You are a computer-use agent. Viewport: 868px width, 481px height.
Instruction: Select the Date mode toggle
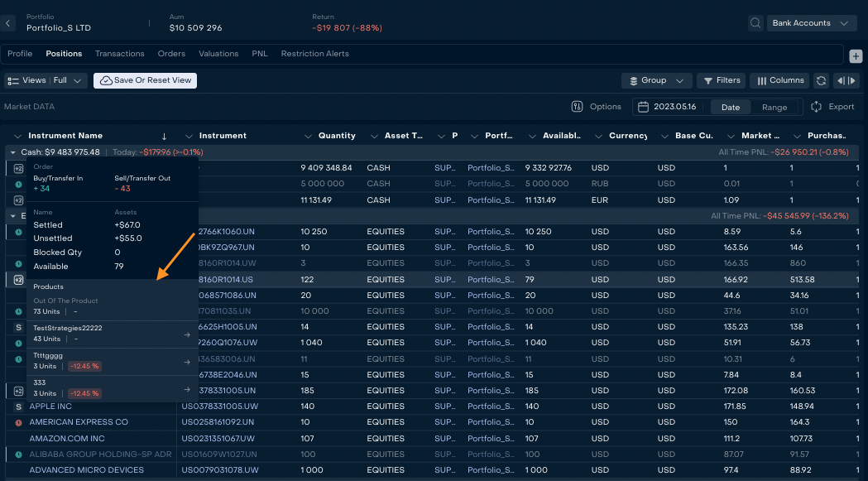pos(731,107)
